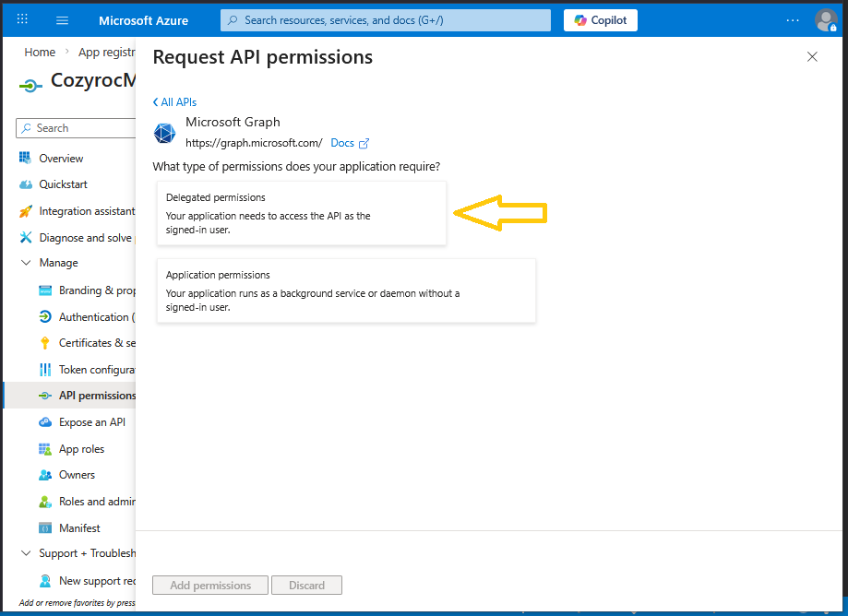This screenshot has width=848, height=616.
Task: Click the Certificates key icon
Action: [x=45, y=343]
